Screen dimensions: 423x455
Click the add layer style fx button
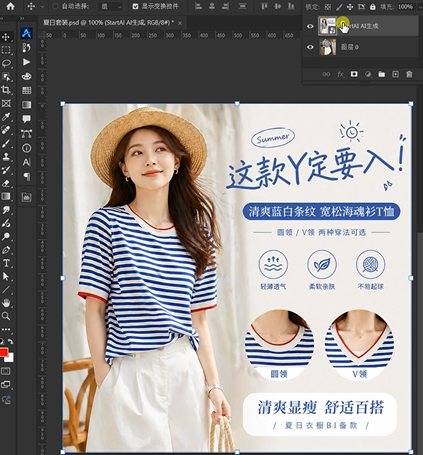[340, 74]
